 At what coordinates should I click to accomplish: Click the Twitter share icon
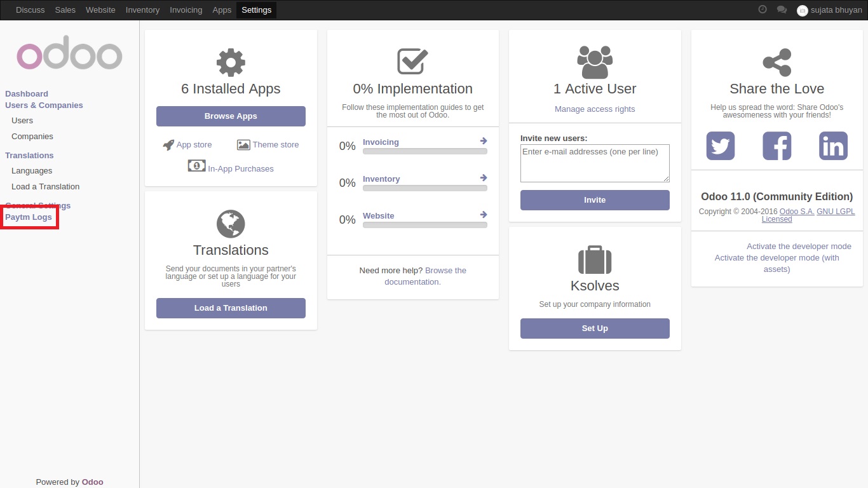click(x=720, y=146)
